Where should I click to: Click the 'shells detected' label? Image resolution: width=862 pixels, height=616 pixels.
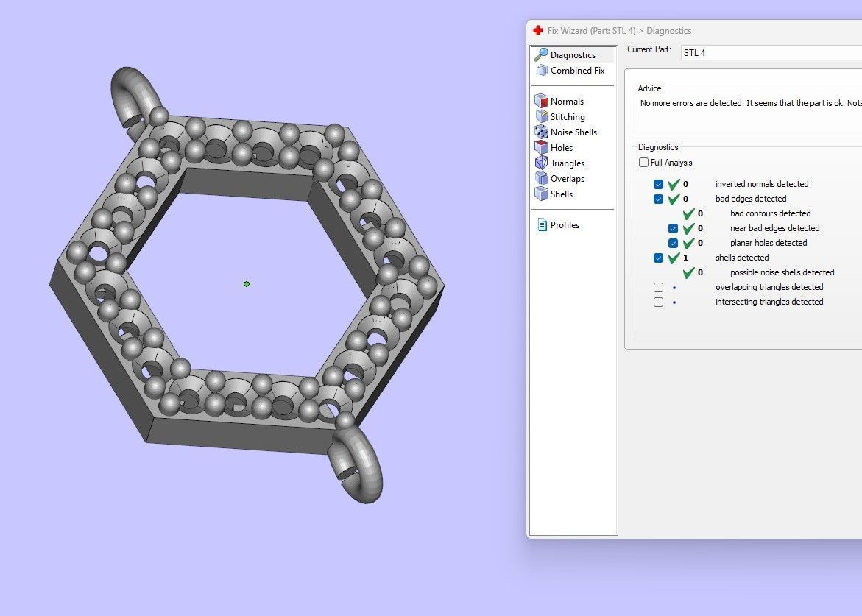741,257
